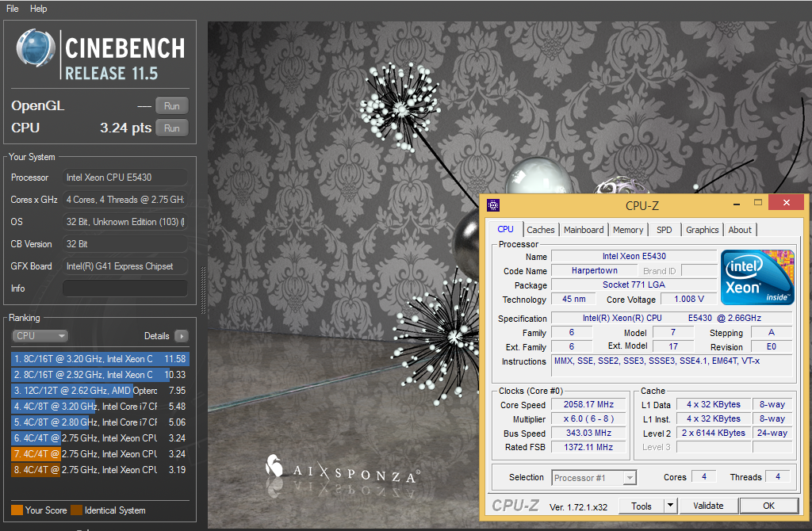This screenshot has width=812, height=531.
Task: Select ranking entry 4 scoring 5.48
Action: coord(100,407)
